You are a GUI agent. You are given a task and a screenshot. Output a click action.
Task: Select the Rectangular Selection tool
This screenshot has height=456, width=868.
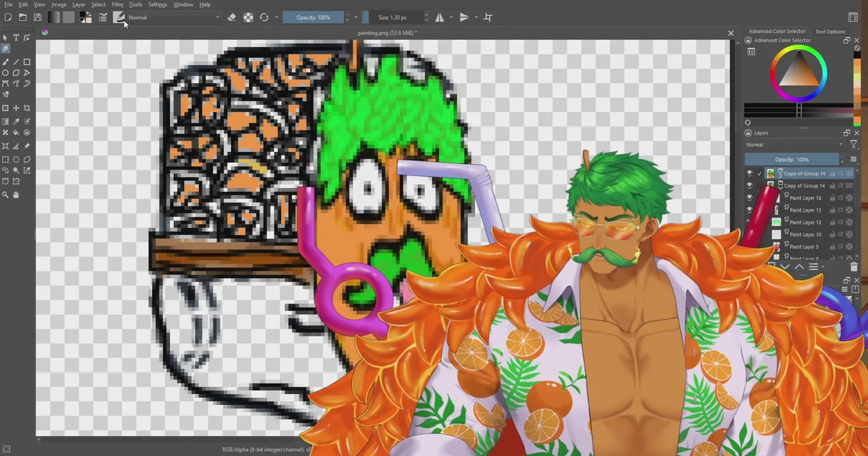6,160
